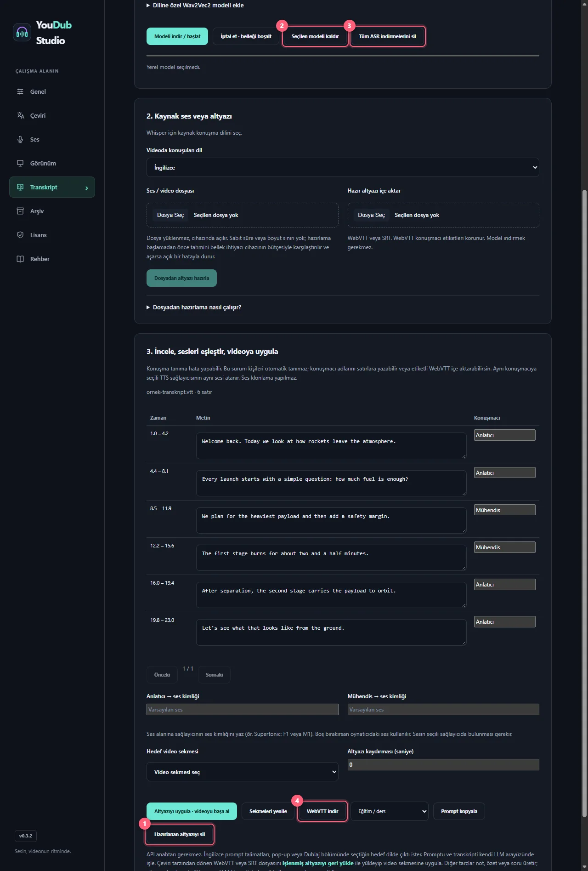Switch to the Arşiv section
The width and height of the screenshot is (588, 871).
point(52,211)
